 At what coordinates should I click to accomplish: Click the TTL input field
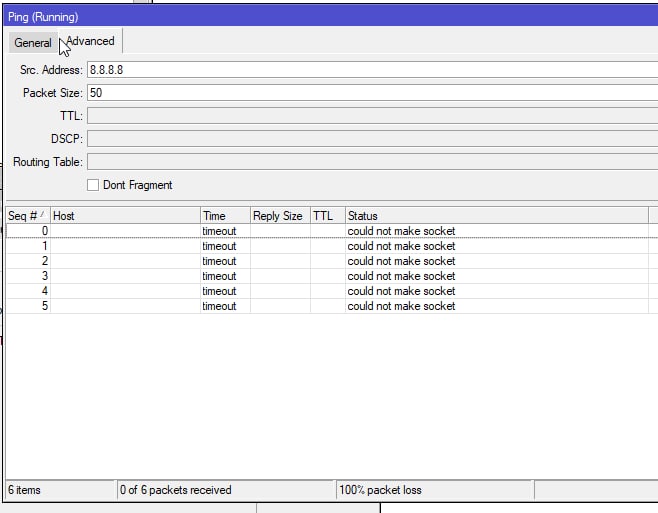(x=373, y=116)
